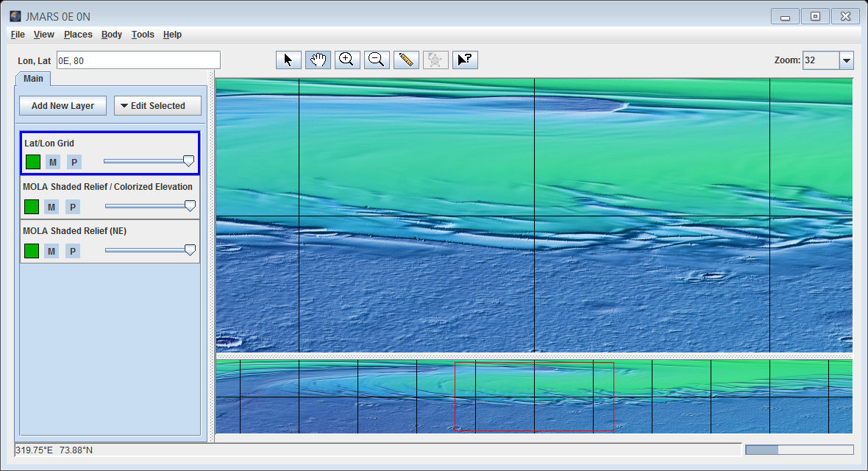868x471 pixels.
Task: Open the View menu
Action: click(x=43, y=35)
